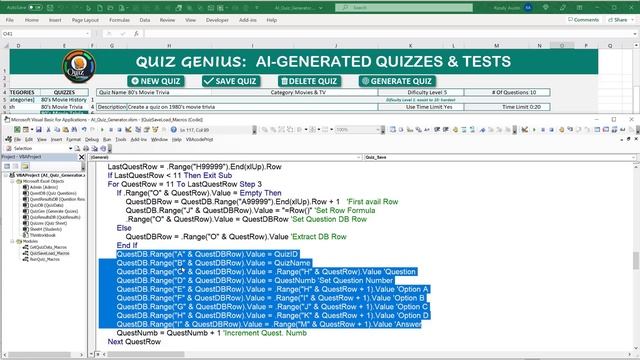640x360 pixels.
Task: Click the code editor vertical scrollbar thumb
Action: tap(636, 260)
